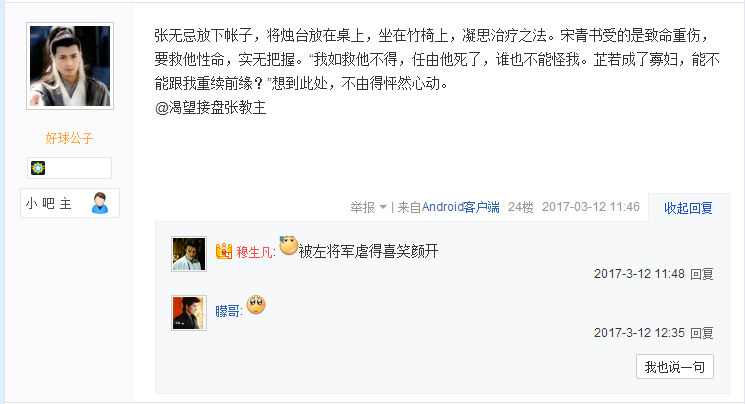The width and height of the screenshot is (745, 404).
Task: Open 好球公子's profile avatar picture
Action: [70, 66]
